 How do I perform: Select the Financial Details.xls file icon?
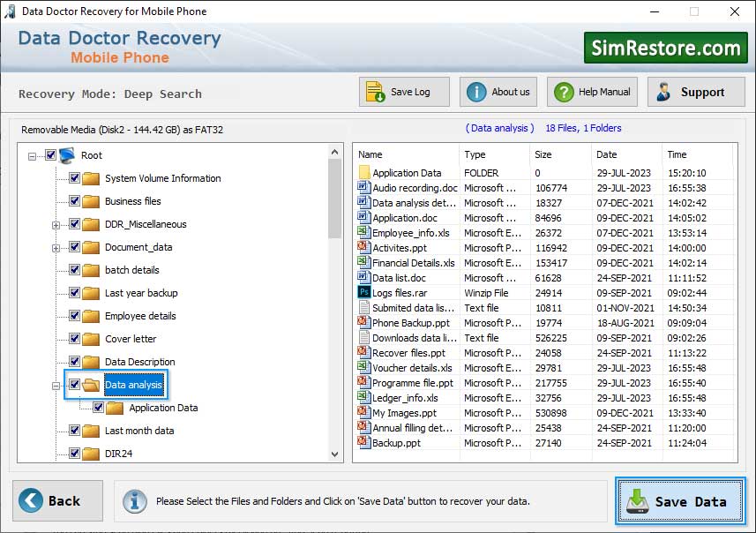pos(363,262)
